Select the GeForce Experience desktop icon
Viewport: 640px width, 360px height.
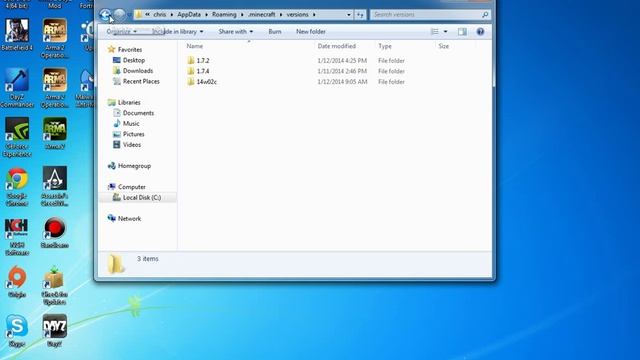coord(17,138)
